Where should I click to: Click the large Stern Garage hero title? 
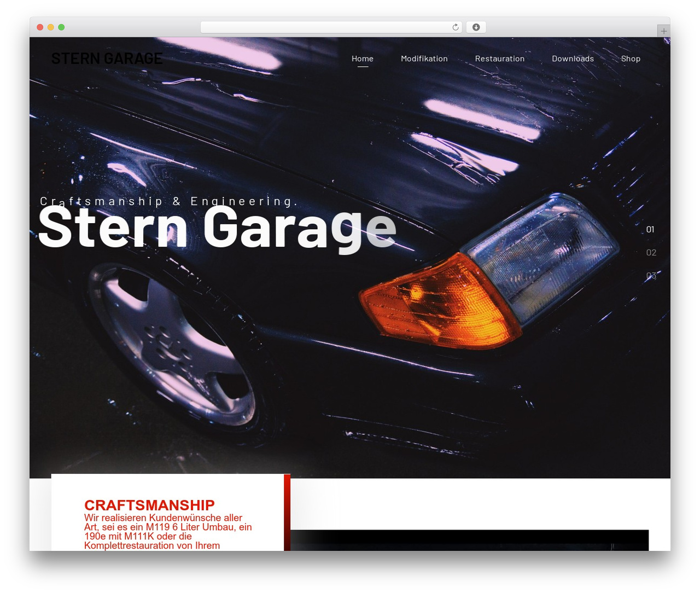pyautogui.click(x=217, y=228)
